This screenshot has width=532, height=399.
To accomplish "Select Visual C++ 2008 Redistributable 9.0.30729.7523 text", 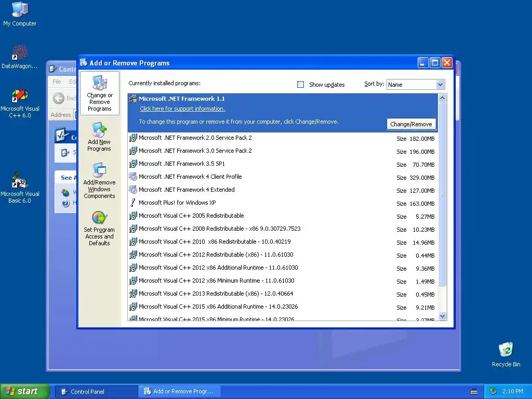I will click(220, 229).
